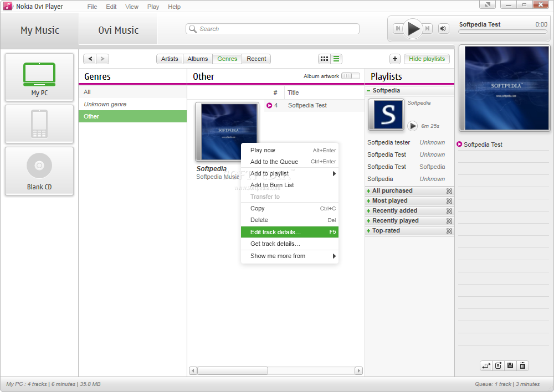Switch to grid view
554x392 pixels.
pos(324,59)
